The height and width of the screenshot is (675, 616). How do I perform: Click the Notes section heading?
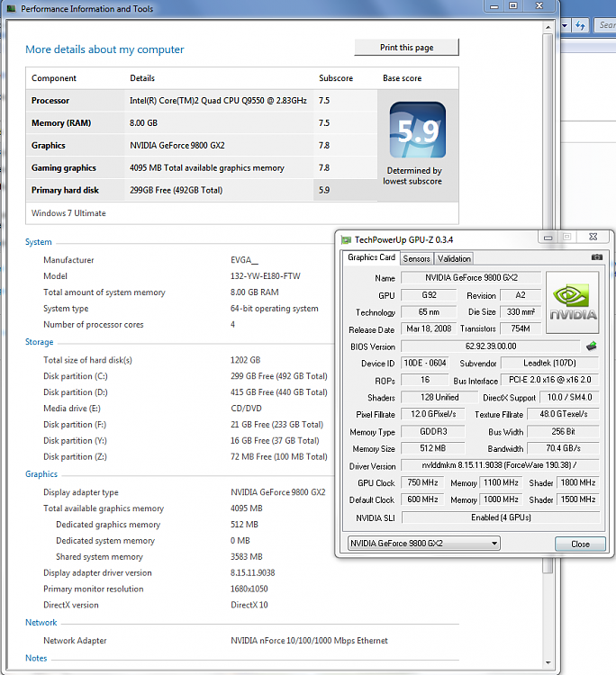coord(36,658)
